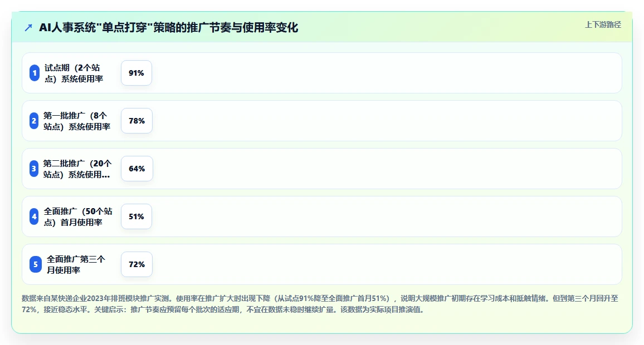Select step badge number 2
Image resolution: width=644 pixels, height=345 pixels.
pyautogui.click(x=34, y=121)
